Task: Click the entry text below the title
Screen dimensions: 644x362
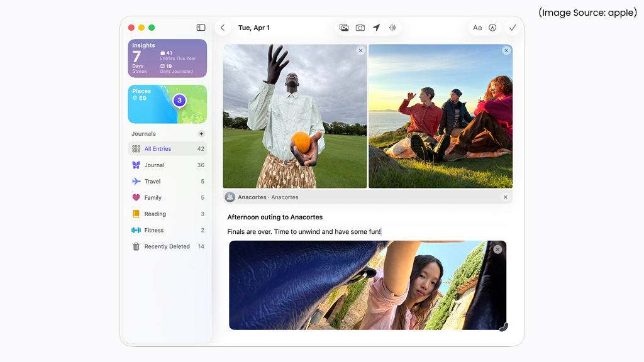Action: point(304,231)
